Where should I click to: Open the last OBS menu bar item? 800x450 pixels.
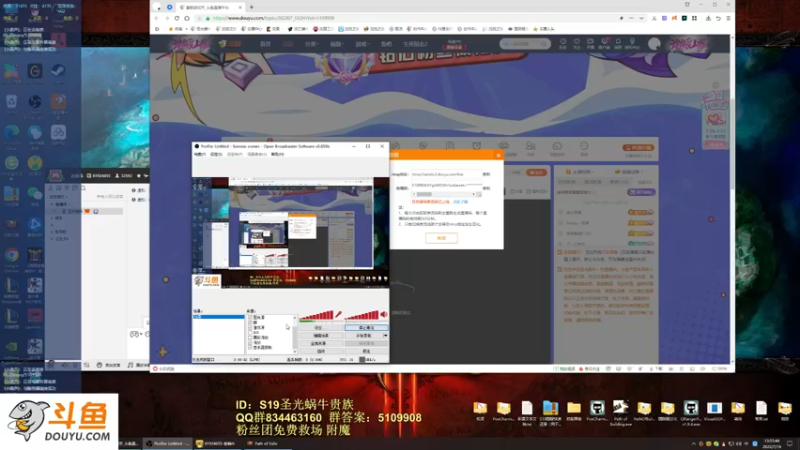click(x=277, y=154)
